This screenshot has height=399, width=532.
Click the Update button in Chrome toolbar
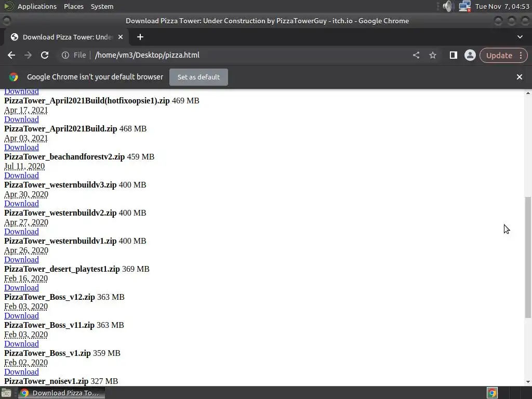[499, 55]
